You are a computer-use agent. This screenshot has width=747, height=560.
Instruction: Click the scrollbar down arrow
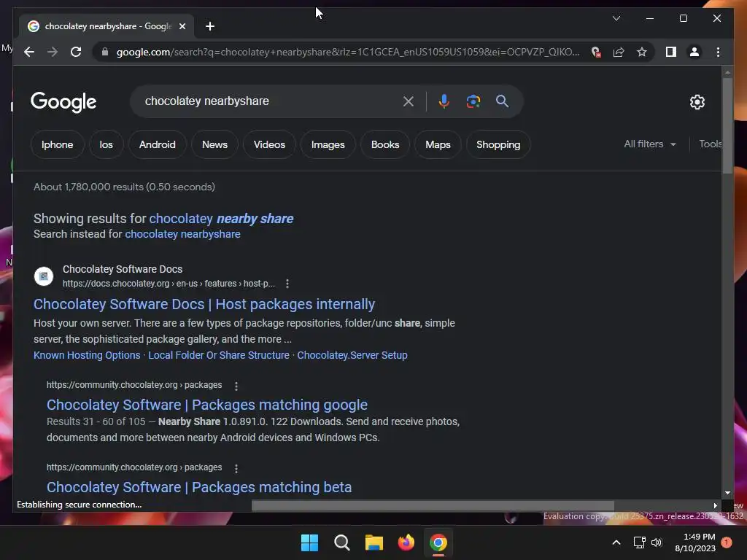pos(727,494)
